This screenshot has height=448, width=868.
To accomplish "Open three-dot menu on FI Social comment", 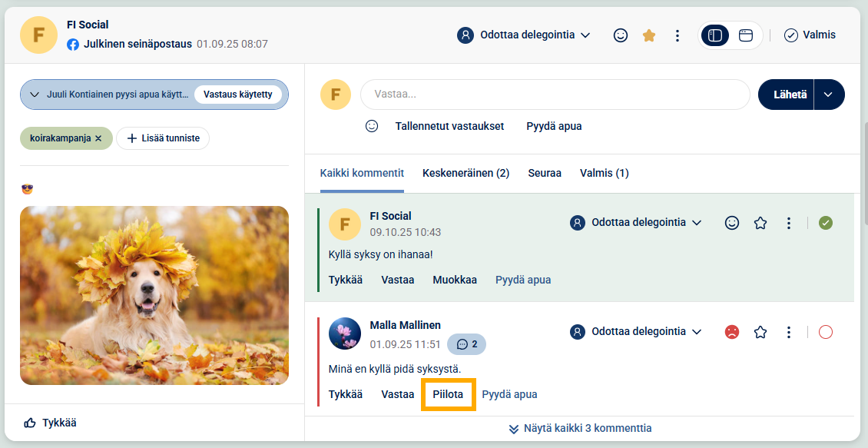I will [789, 223].
